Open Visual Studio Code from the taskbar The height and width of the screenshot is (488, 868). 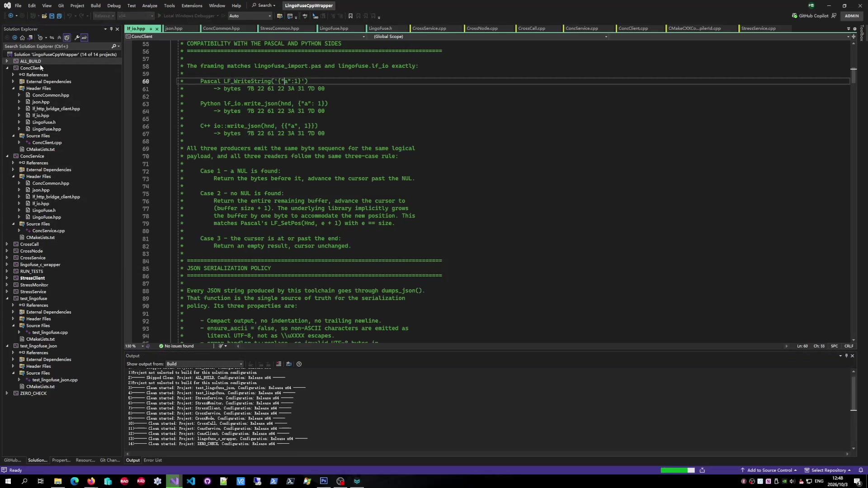coord(191,481)
